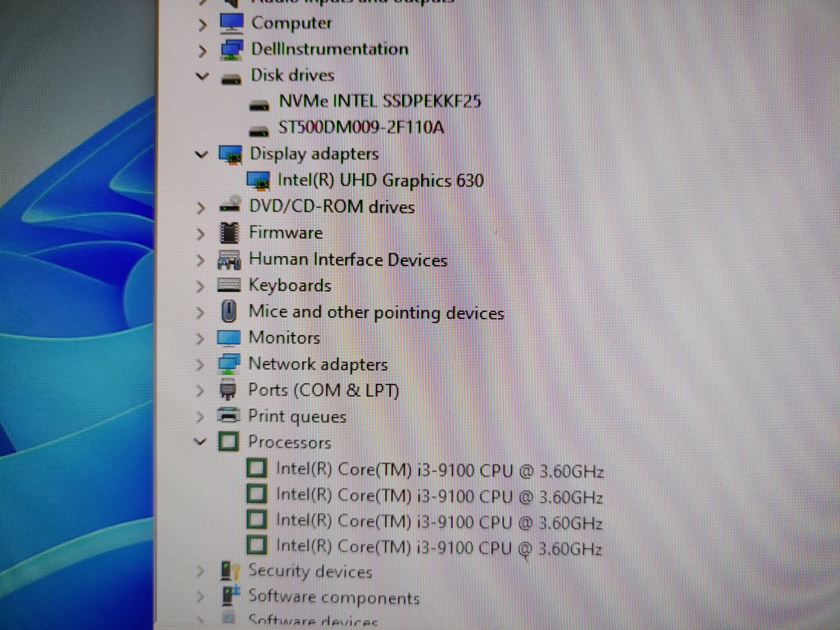Select the Firmware label
This screenshot has width=840, height=630.
click(x=286, y=233)
